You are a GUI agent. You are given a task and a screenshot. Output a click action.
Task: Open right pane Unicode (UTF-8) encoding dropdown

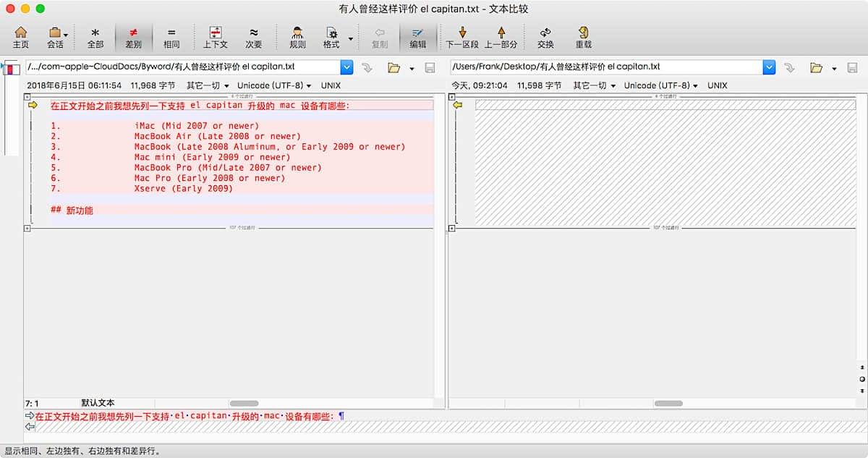[x=662, y=85]
